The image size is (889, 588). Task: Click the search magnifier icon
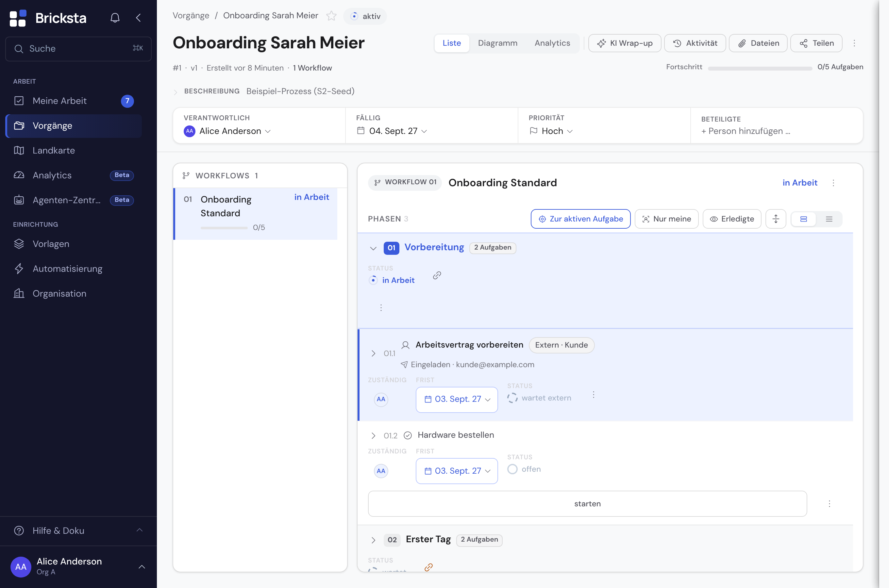[x=19, y=49]
